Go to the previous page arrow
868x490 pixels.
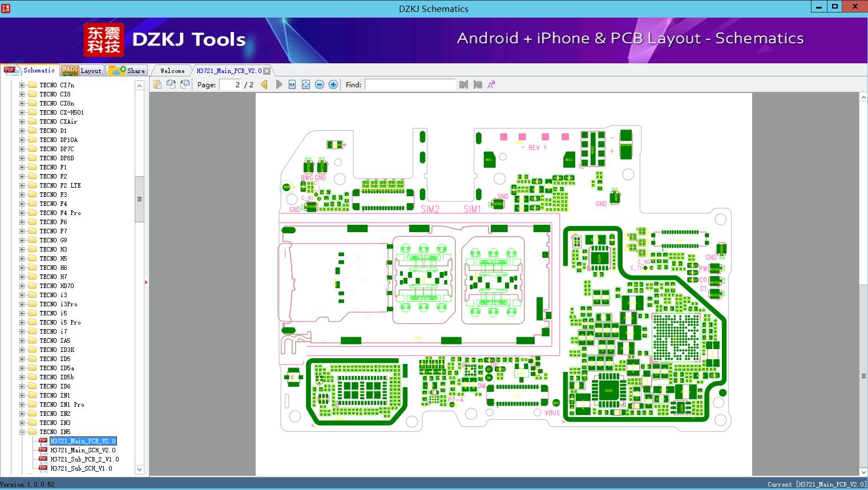point(264,84)
